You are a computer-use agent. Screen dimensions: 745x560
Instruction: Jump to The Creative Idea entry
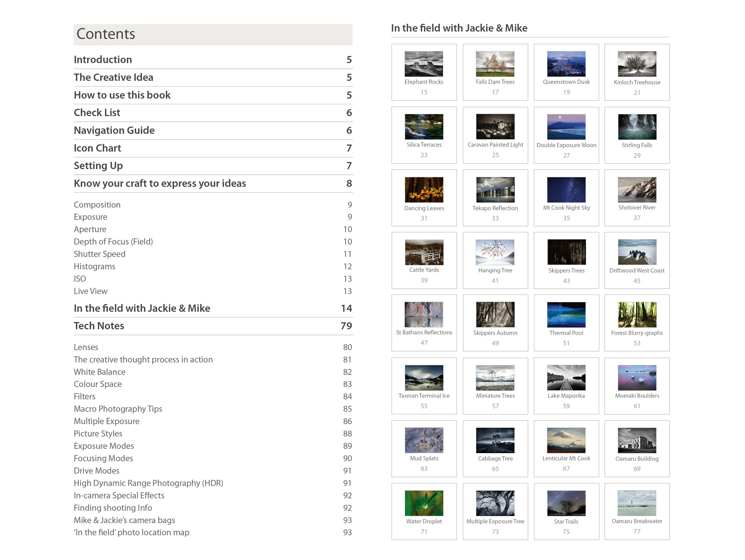click(x=213, y=77)
